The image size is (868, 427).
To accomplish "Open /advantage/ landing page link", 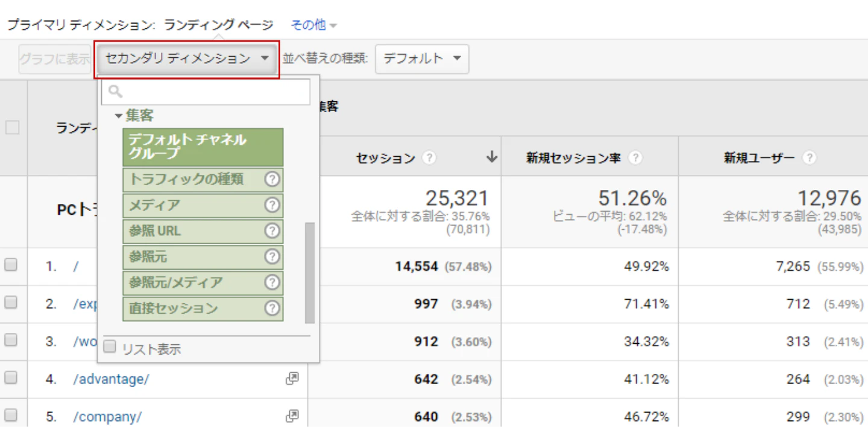I will pos(111,379).
